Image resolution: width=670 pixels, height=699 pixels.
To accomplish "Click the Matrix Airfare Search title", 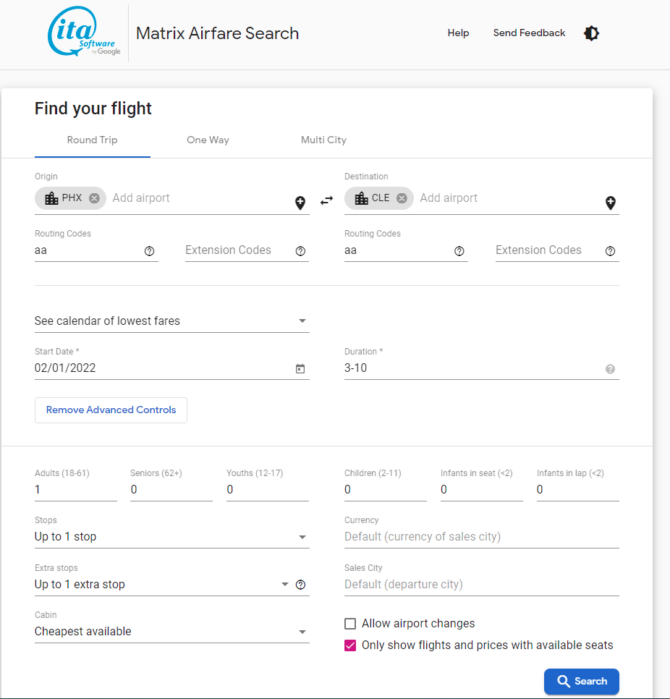I will click(217, 33).
